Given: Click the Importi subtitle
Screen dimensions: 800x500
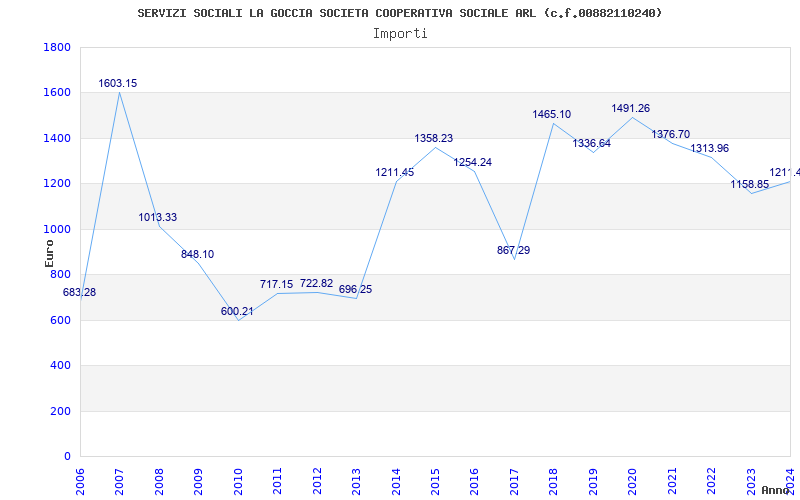Looking at the screenshot, I should (400, 34).
